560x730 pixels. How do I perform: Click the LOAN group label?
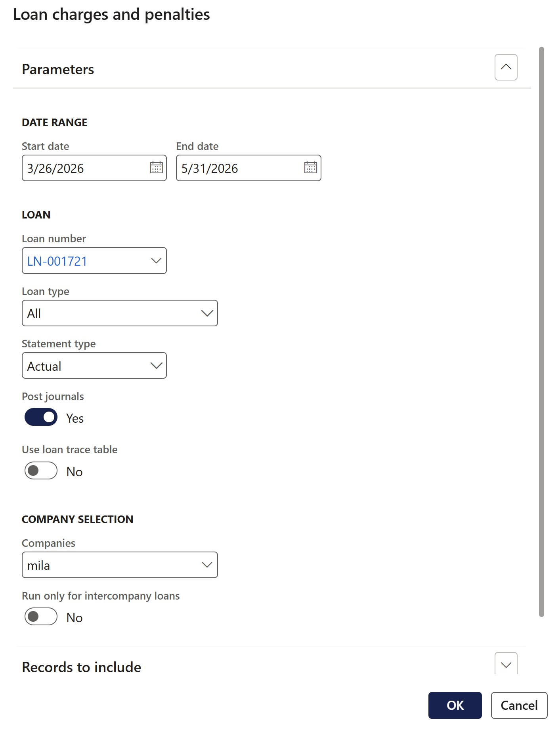click(x=36, y=215)
